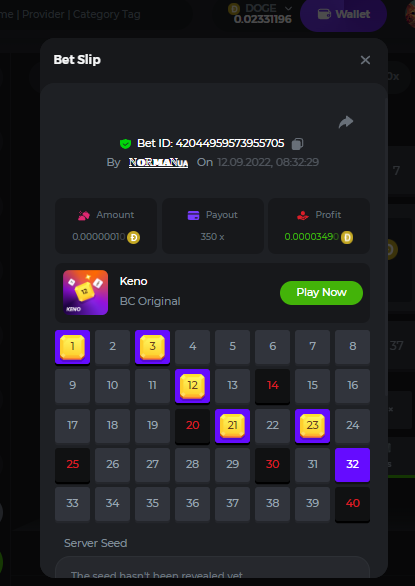415x586 pixels.
Task: Select Keno tile number 1 gem
Action: pos(73,347)
